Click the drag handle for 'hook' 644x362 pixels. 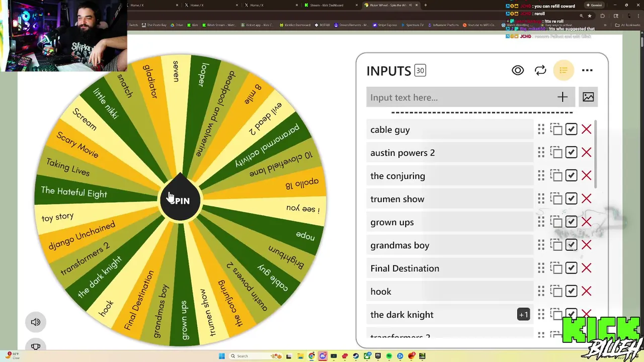(x=541, y=292)
